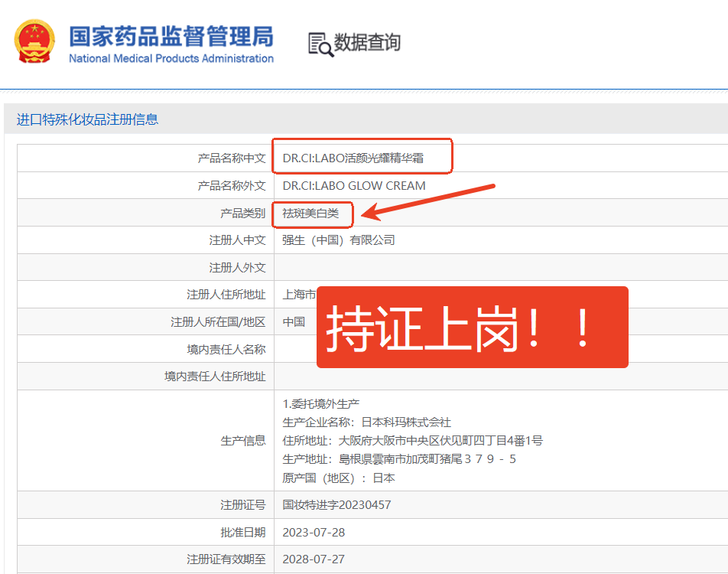The image size is (728, 574).
Task: Click the National Medical Products Administration subtitle
Action: 171,59
